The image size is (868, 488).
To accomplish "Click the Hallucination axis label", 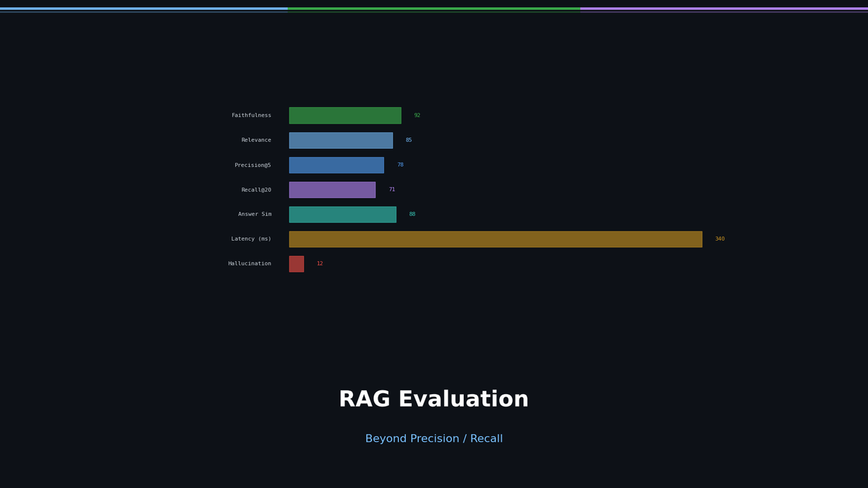I will [250, 263].
